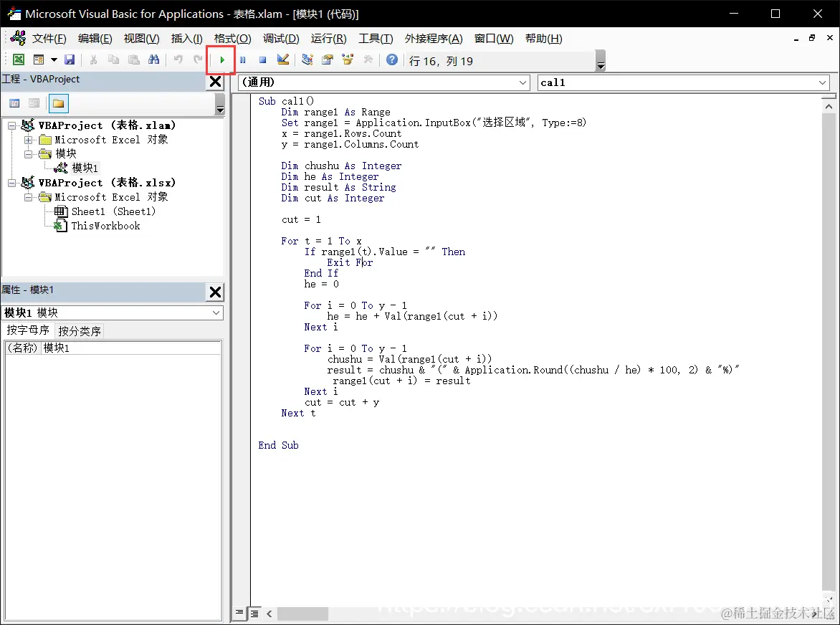Open the 格式(O) menu
The width and height of the screenshot is (840, 625).
point(232,39)
